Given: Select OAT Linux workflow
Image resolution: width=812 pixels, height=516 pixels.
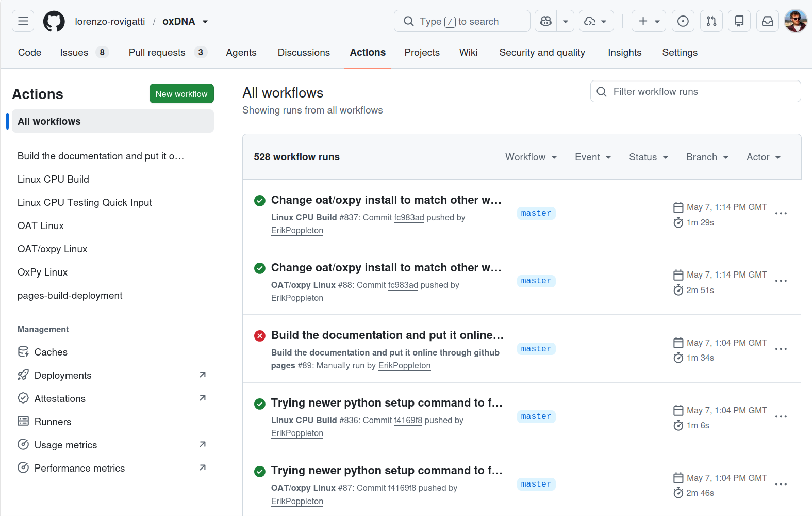Looking at the screenshot, I should [113, 225].
